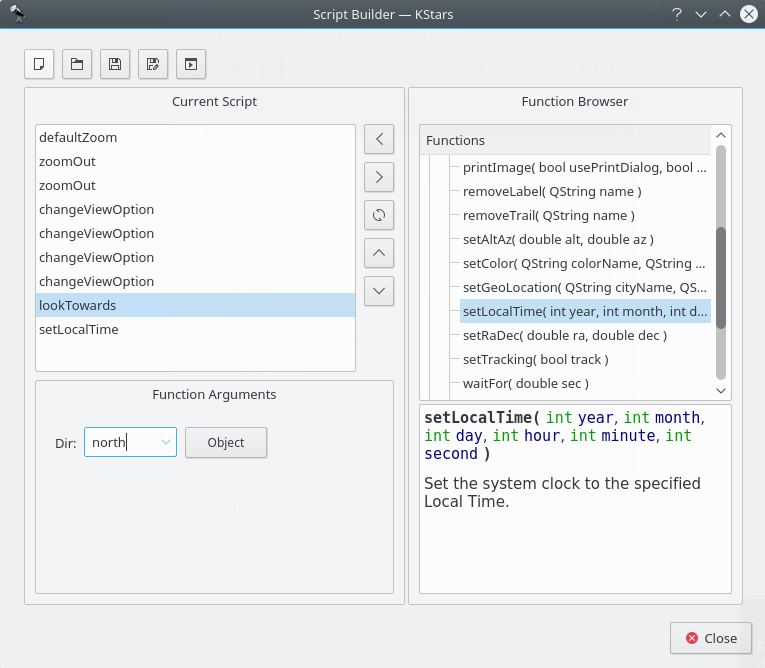This screenshot has height=668, width=765.
Task: Click the Save Script As icon
Action: click(x=153, y=64)
